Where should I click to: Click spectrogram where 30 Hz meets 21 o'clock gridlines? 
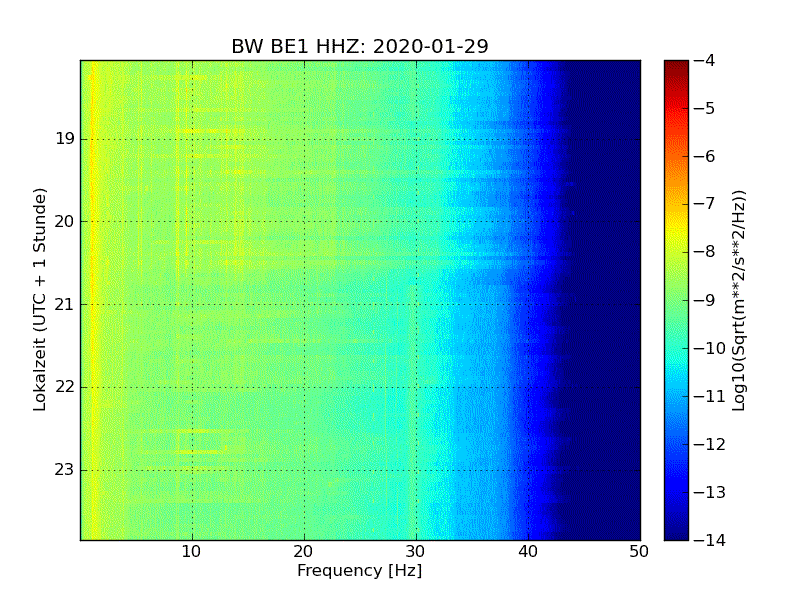point(416,305)
